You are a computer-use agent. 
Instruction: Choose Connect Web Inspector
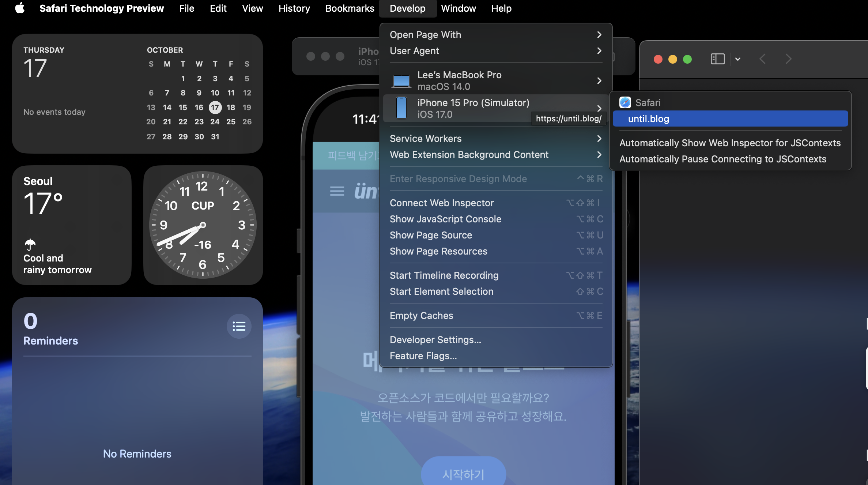[x=496, y=203]
